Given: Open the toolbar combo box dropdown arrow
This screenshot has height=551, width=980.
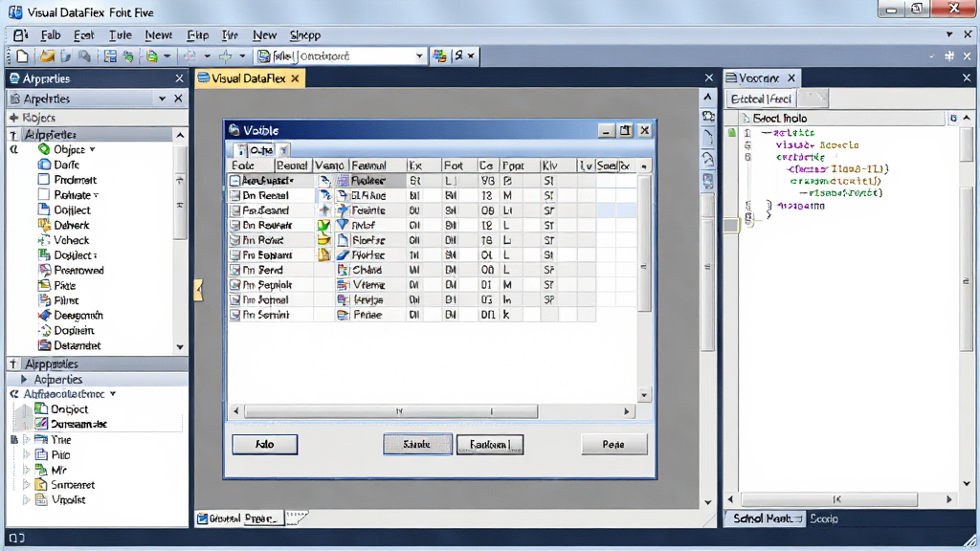Looking at the screenshot, I should (419, 56).
